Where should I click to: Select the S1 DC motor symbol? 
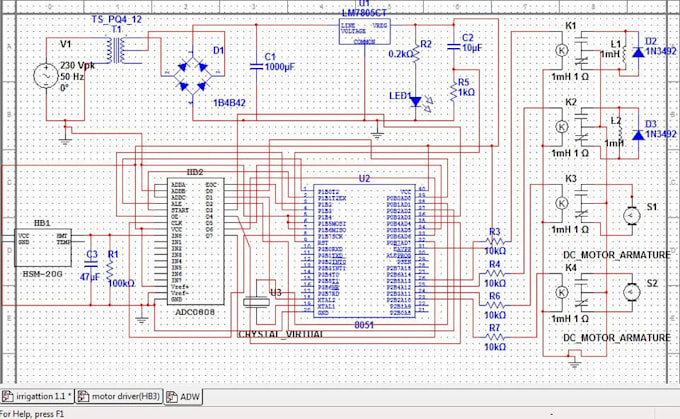point(631,216)
